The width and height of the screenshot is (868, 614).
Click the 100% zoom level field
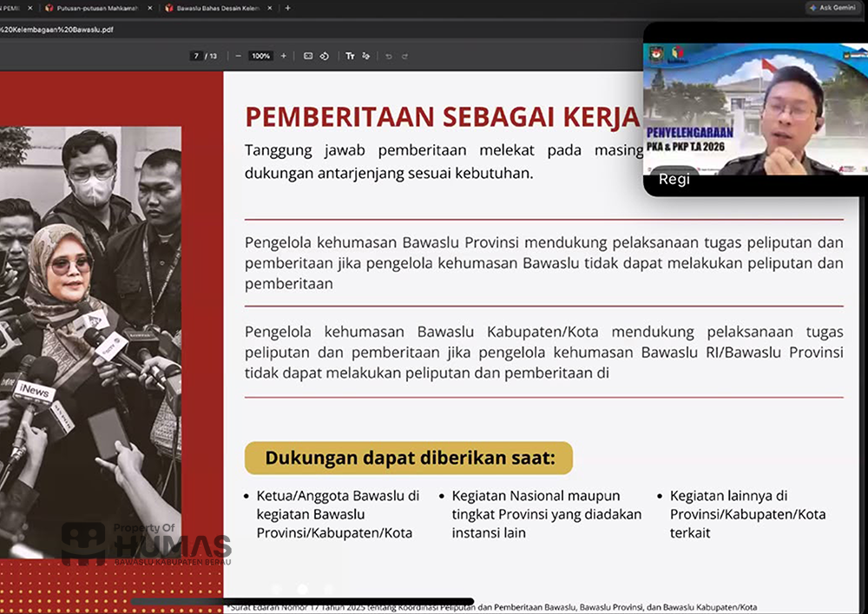[x=260, y=56]
